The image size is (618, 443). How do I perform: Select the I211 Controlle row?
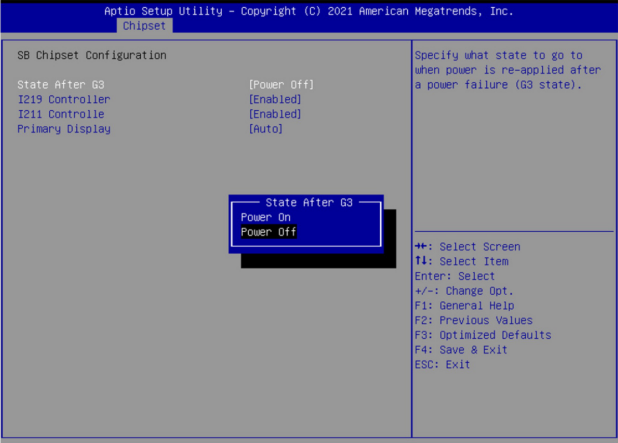click(61, 114)
